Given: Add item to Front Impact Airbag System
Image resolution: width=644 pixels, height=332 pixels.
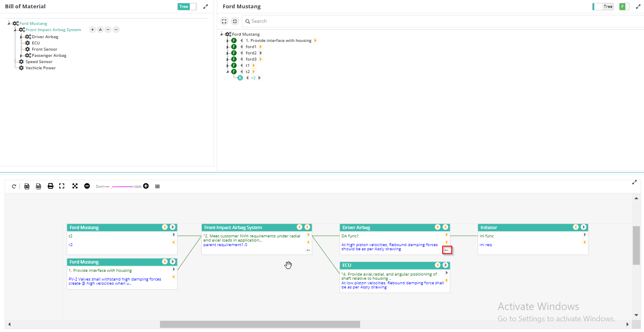Looking at the screenshot, I should point(92,29).
